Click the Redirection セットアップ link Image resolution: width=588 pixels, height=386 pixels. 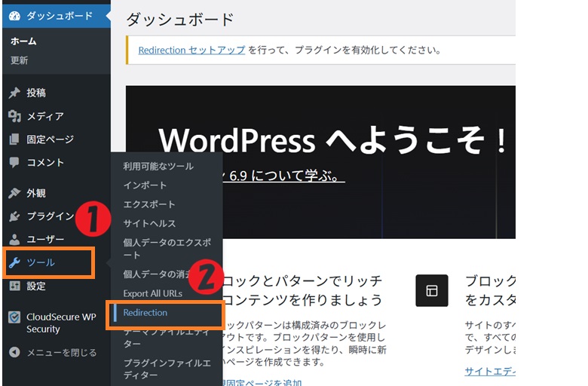pos(191,50)
